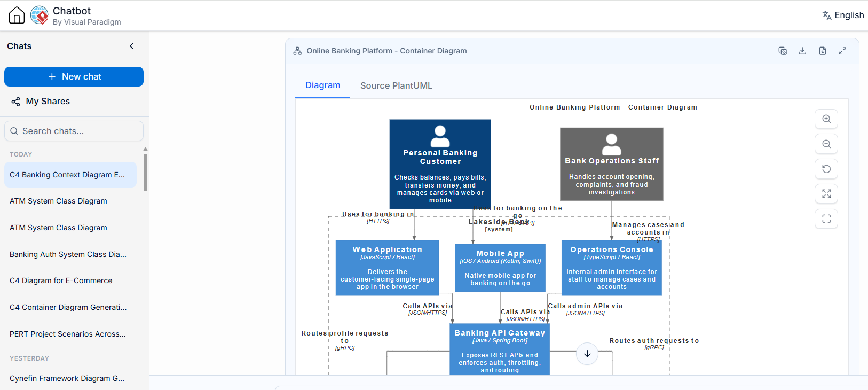
Task: Click the YESTERDAY section label
Action: pyautogui.click(x=29, y=358)
